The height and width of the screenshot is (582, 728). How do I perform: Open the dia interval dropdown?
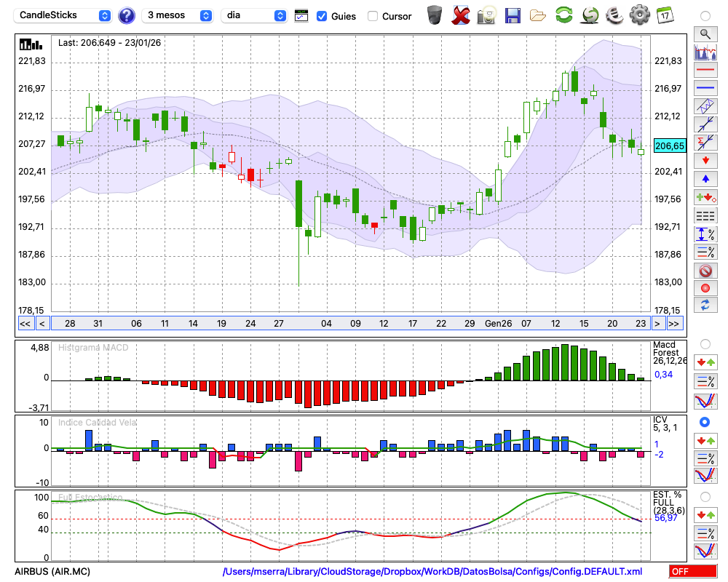click(x=255, y=15)
